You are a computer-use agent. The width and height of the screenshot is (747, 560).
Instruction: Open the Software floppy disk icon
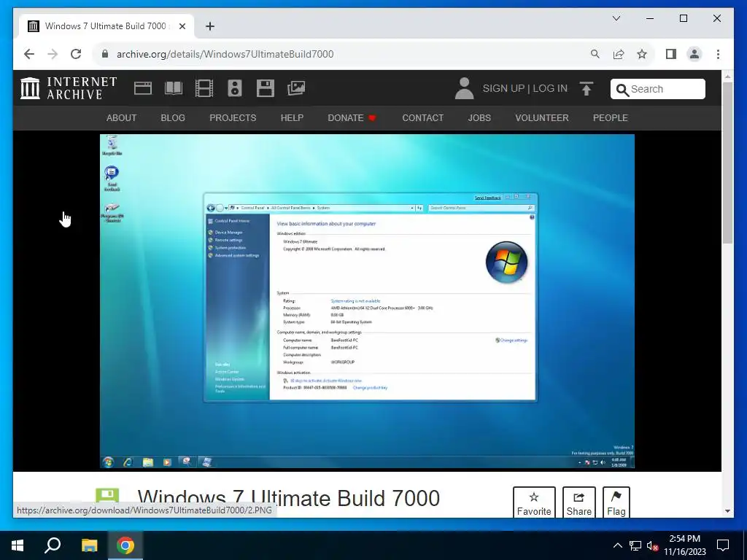point(266,88)
